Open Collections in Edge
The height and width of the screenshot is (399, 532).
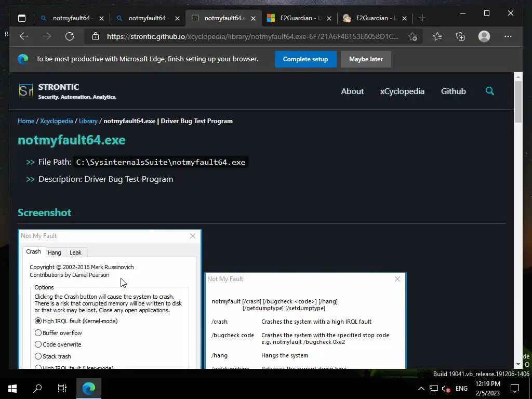[x=460, y=36]
